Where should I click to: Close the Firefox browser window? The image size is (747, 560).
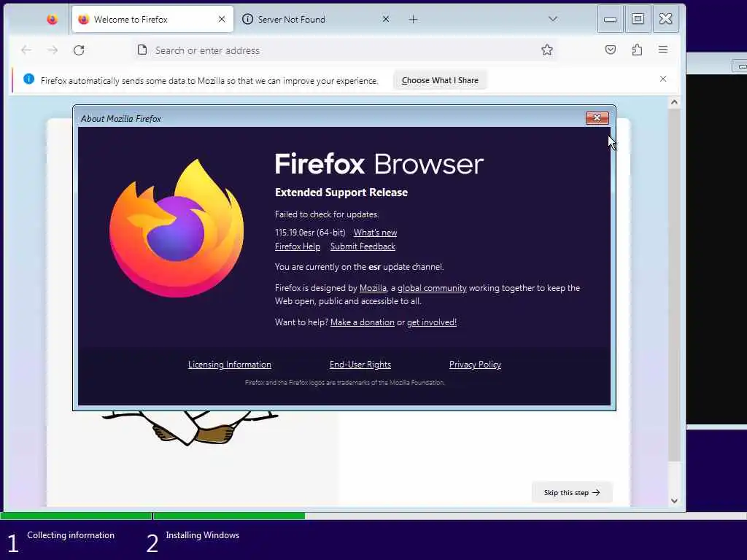665,19
